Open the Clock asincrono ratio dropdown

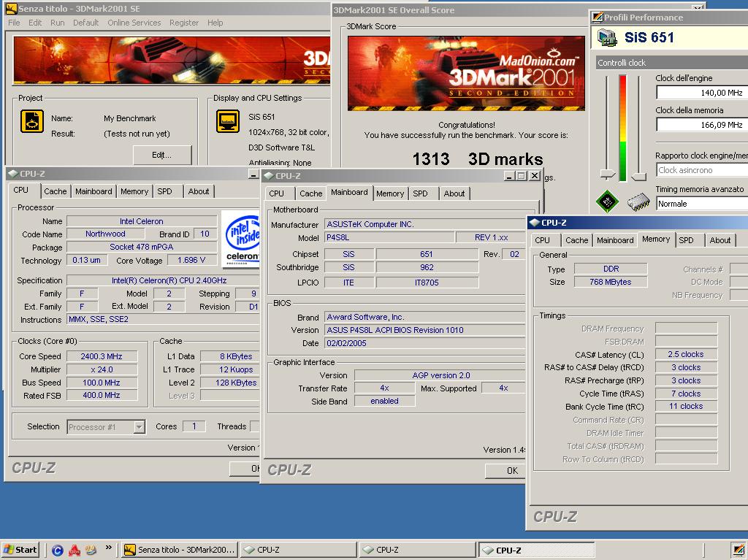tap(702, 170)
